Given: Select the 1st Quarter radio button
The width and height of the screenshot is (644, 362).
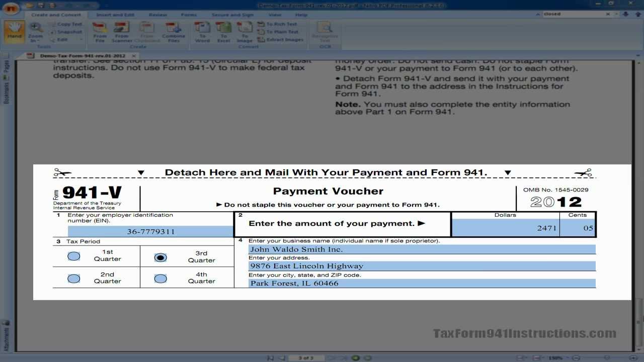Looking at the screenshot, I should (x=73, y=256).
